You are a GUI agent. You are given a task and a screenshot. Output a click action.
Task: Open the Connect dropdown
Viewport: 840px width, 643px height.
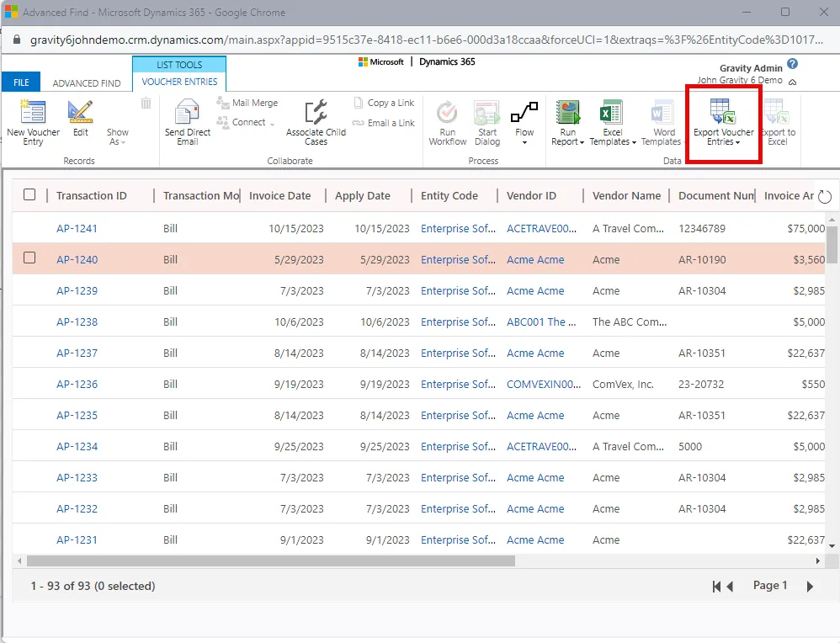pos(253,123)
